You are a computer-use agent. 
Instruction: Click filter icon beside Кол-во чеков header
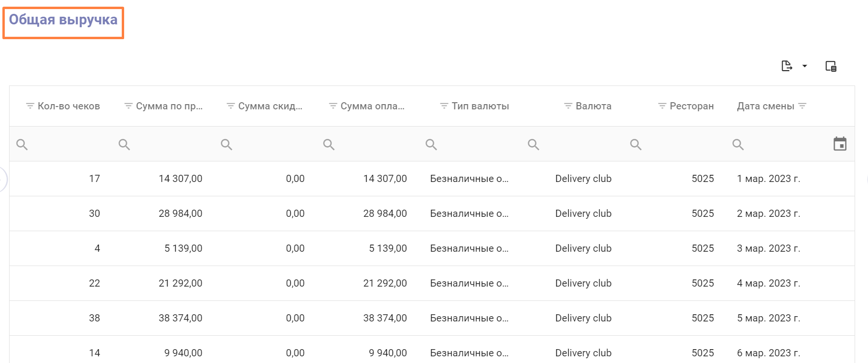click(x=30, y=106)
